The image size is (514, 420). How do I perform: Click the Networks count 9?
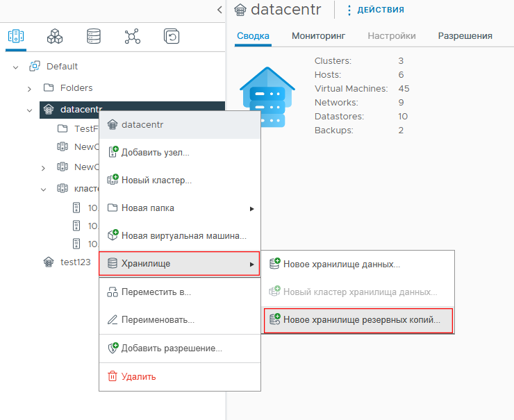pyautogui.click(x=401, y=103)
